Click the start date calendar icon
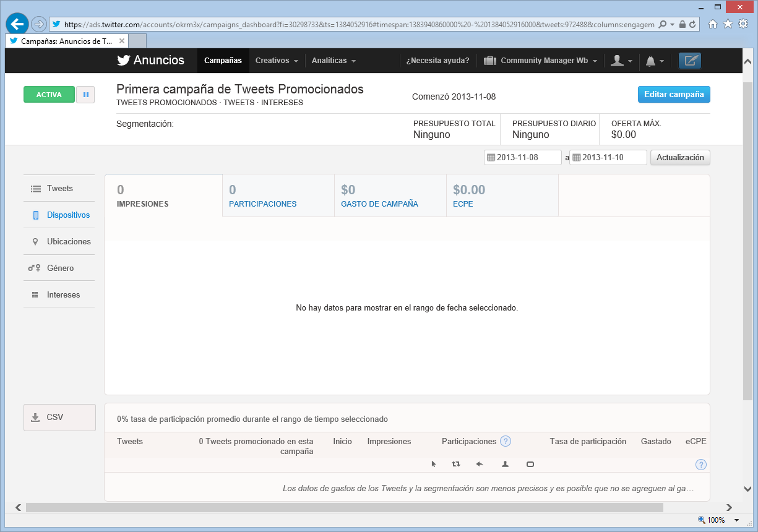 tap(491, 158)
